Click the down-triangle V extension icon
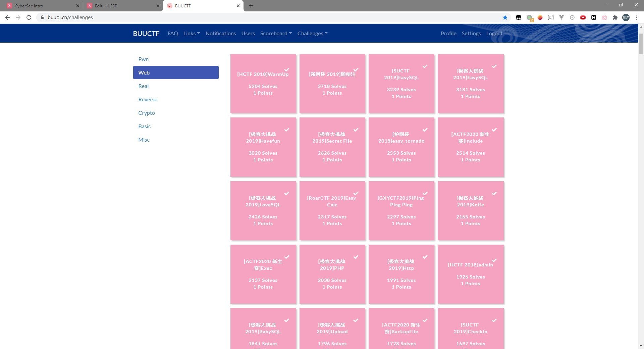Screen dimensions: 644x349 [561, 17]
